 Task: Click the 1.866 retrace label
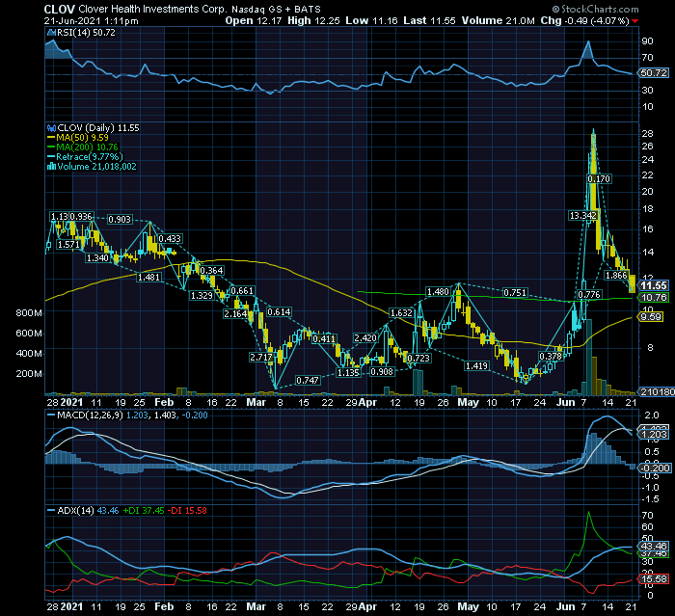click(x=616, y=275)
